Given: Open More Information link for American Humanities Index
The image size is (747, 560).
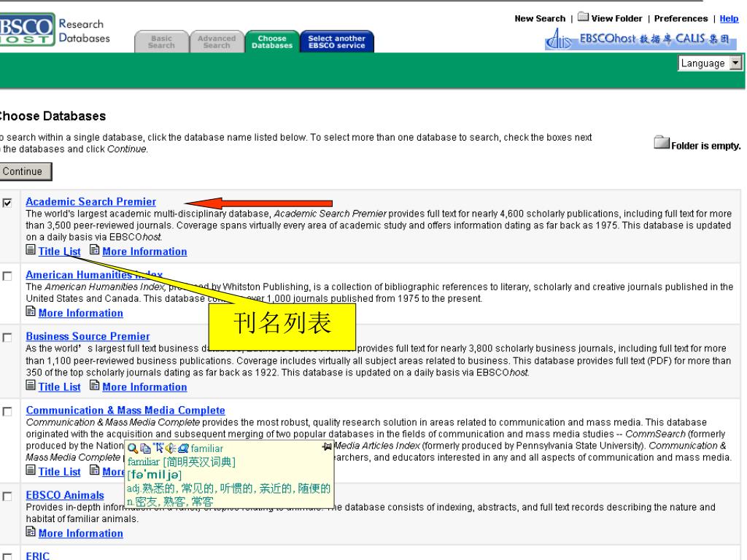Looking at the screenshot, I should [80, 313].
